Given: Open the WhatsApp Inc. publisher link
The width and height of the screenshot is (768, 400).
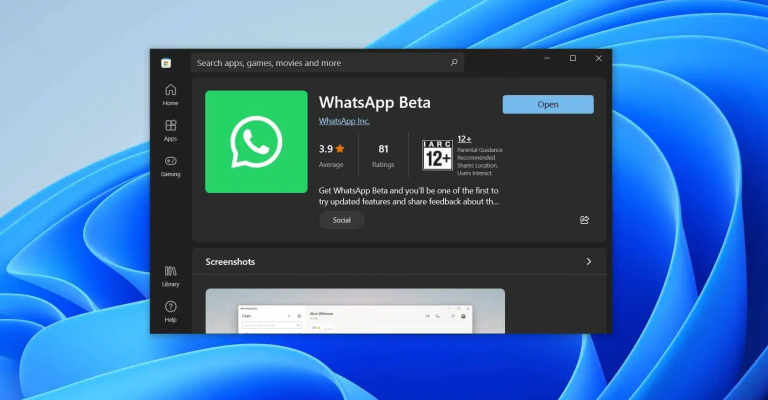Looking at the screenshot, I should 344,121.
